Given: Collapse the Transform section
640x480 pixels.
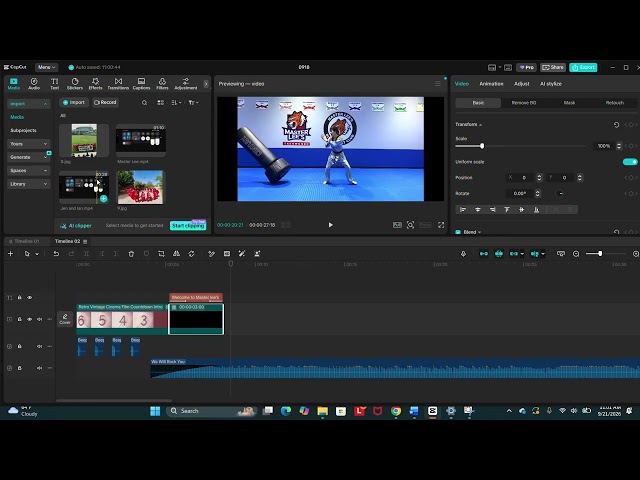Looking at the screenshot, I should [x=480, y=125].
